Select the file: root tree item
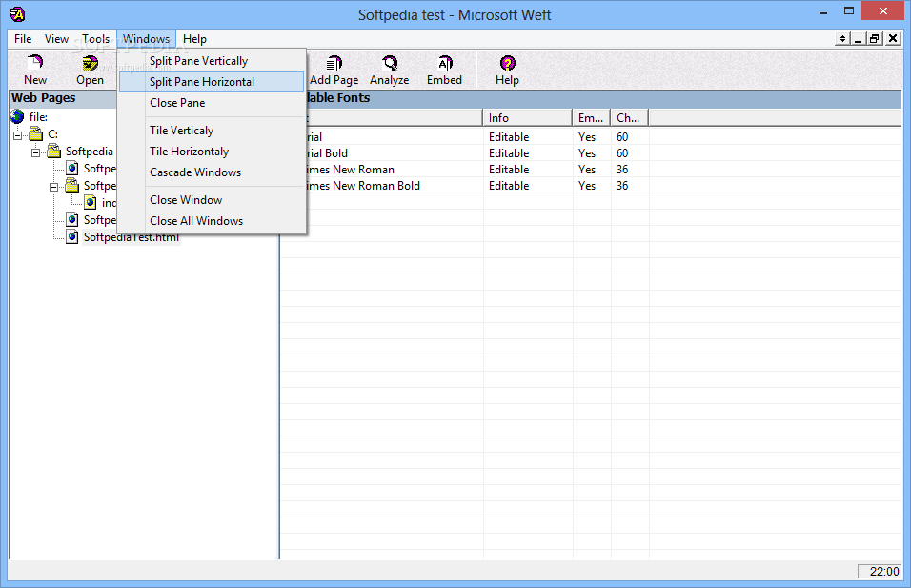The width and height of the screenshot is (911, 588). click(x=38, y=117)
